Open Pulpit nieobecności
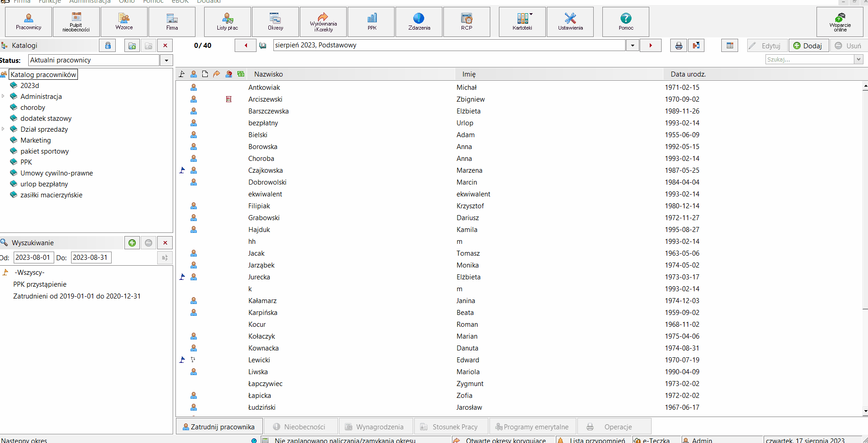868x443 pixels. coord(76,21)
